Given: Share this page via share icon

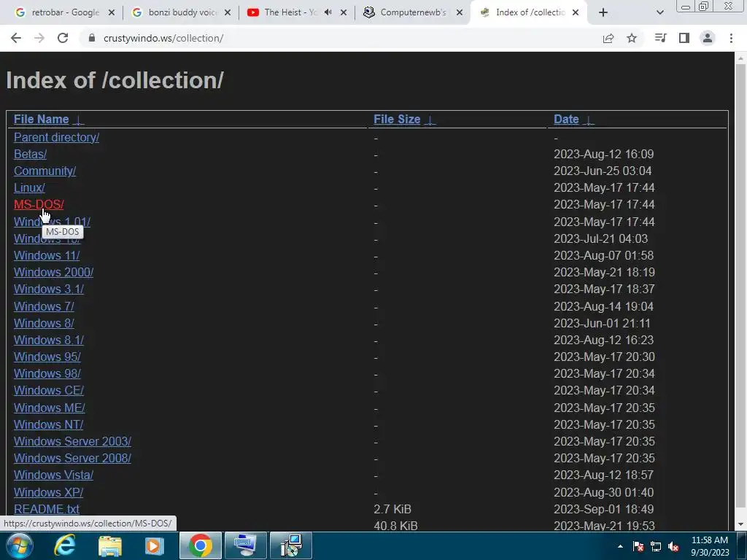Looking at the screenshot, I should tap(608, 38).
